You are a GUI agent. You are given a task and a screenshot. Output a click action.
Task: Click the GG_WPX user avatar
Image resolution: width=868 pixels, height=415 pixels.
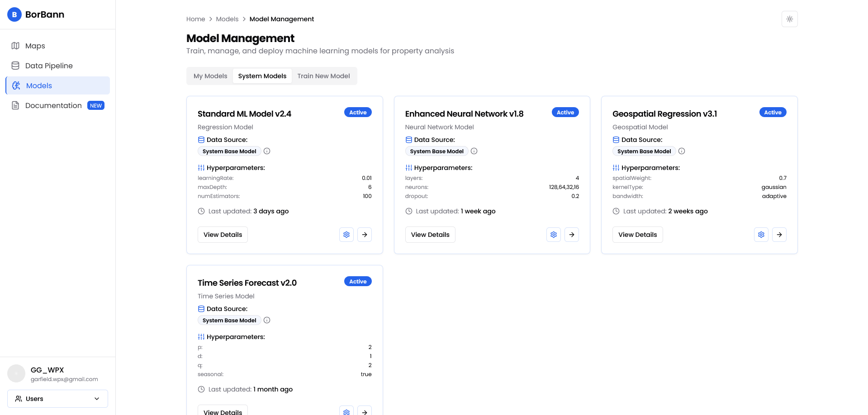click(16, 374)
